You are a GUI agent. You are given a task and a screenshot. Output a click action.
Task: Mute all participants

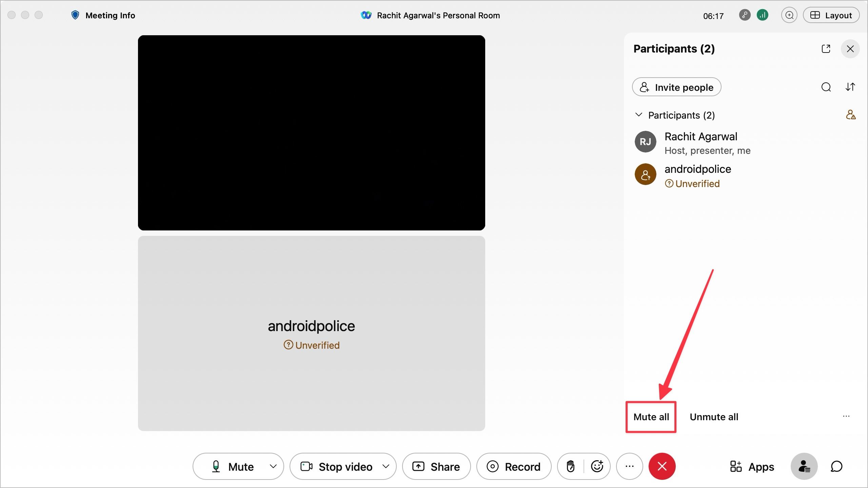point(651,417)
